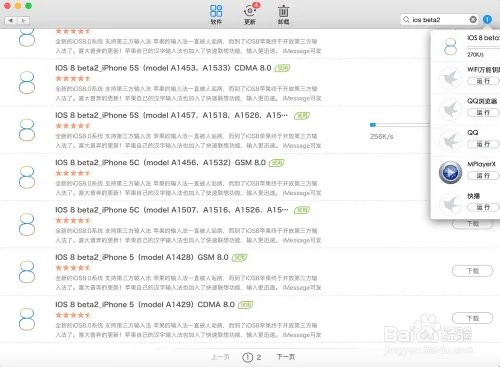Click the 快播 app icon in the popover
This screenshot has height=367, width=500.
(x=450, y=204)
